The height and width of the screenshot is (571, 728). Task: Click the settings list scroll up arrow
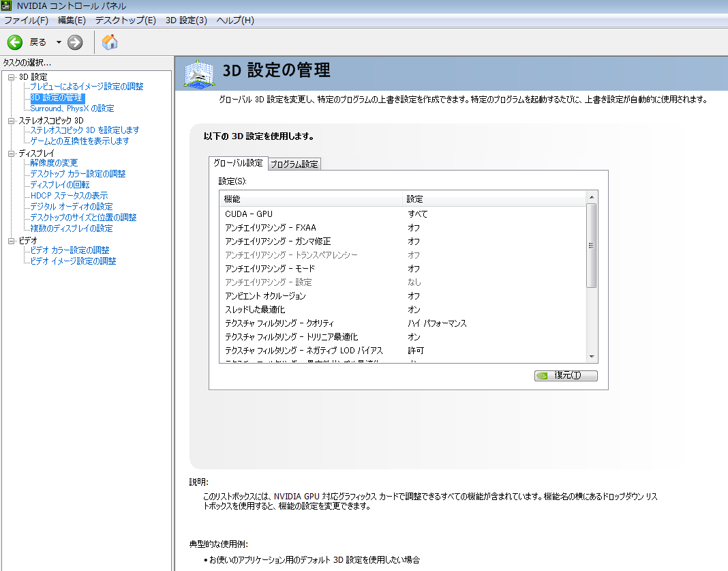[x=592, y=197]
